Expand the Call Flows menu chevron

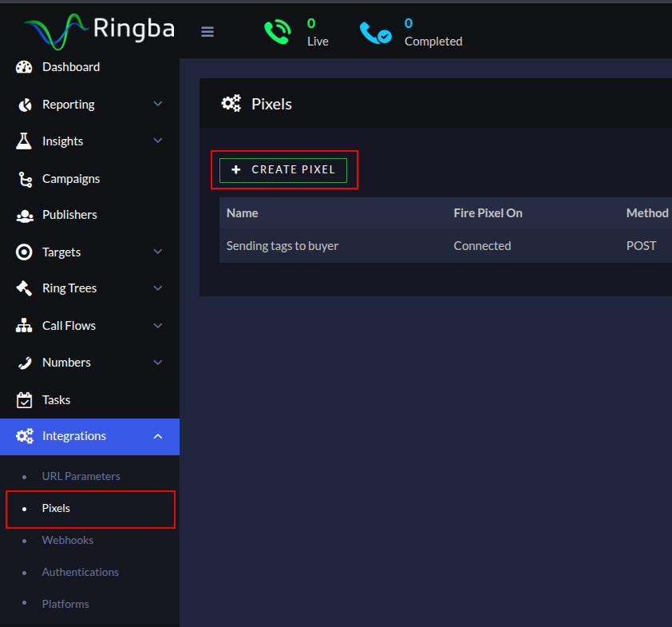coord(158,326)
